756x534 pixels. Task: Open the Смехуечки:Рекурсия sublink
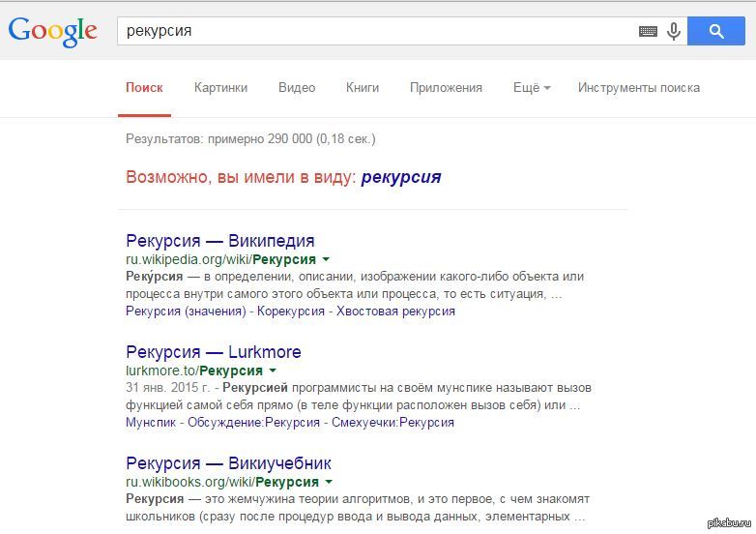(393, 423)
